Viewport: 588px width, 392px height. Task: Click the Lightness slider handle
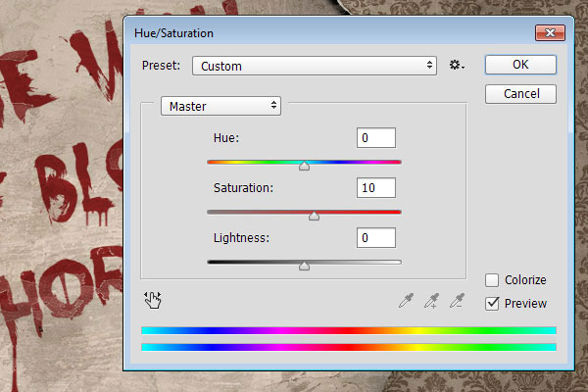[304, 265]
